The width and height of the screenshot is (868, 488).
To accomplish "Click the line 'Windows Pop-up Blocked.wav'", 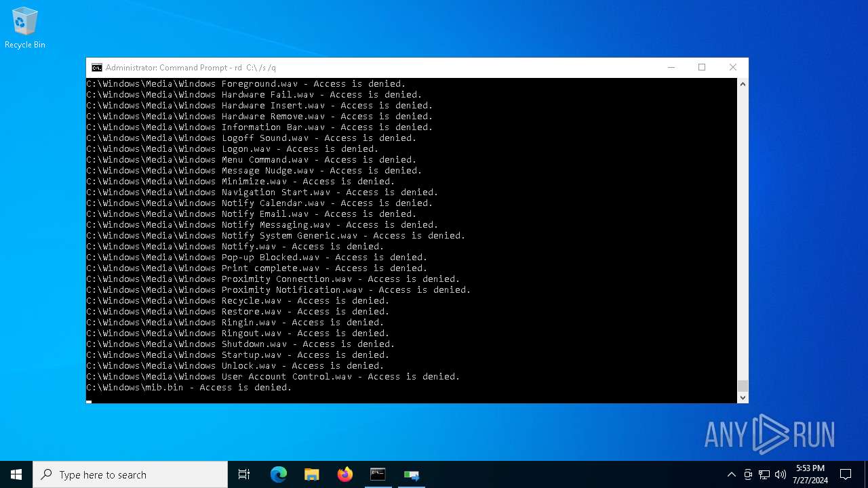I will [x=257, y=258].
